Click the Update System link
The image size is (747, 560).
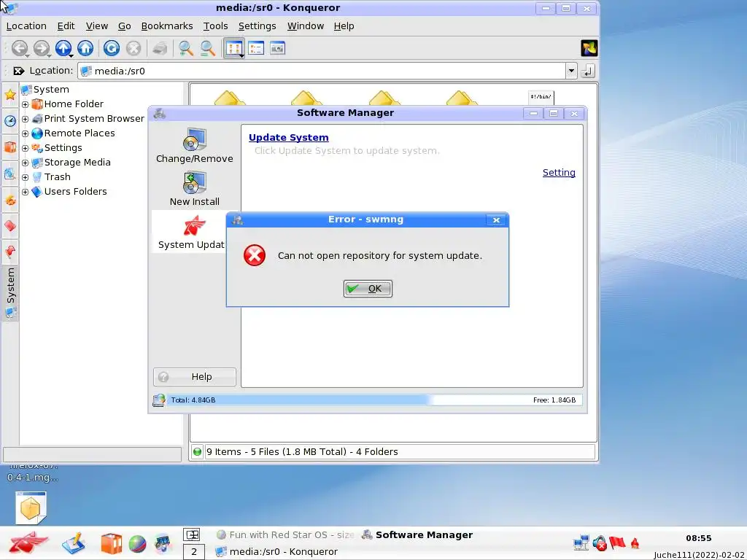[289, 138]
